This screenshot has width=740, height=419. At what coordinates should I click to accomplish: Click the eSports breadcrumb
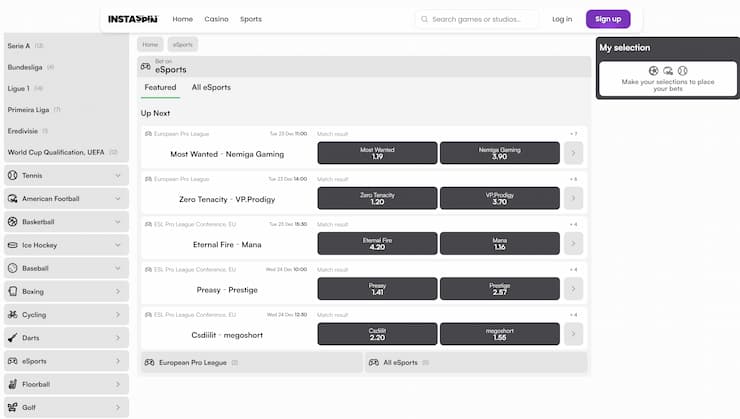183,44
